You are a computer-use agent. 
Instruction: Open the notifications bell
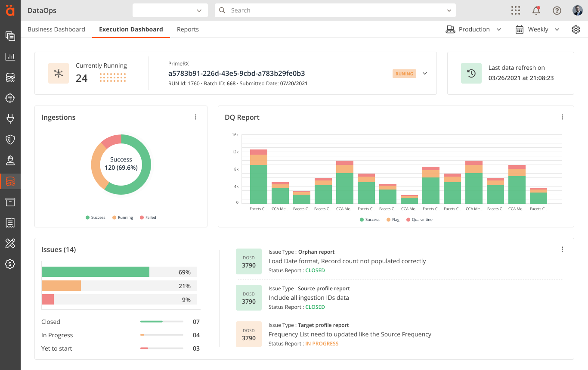(x=536, y=10)
